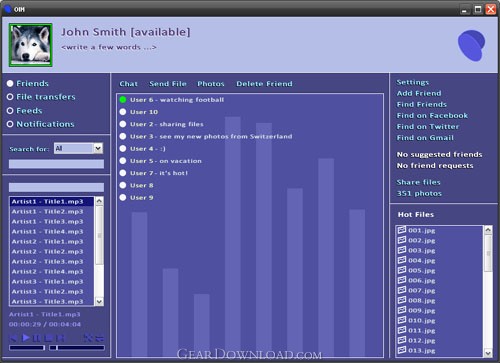Select the Notifications radio button
500x363 pixels.
[10, 124]
